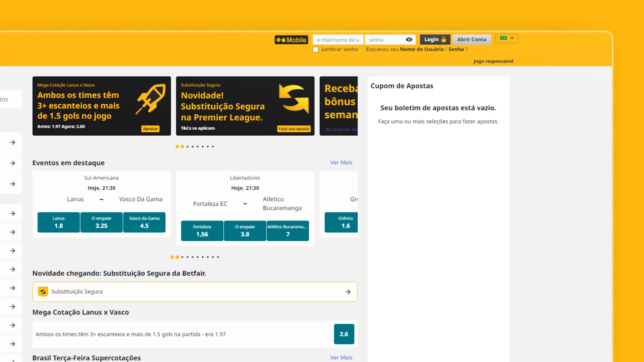Select last featured events carousel dot

218,257
